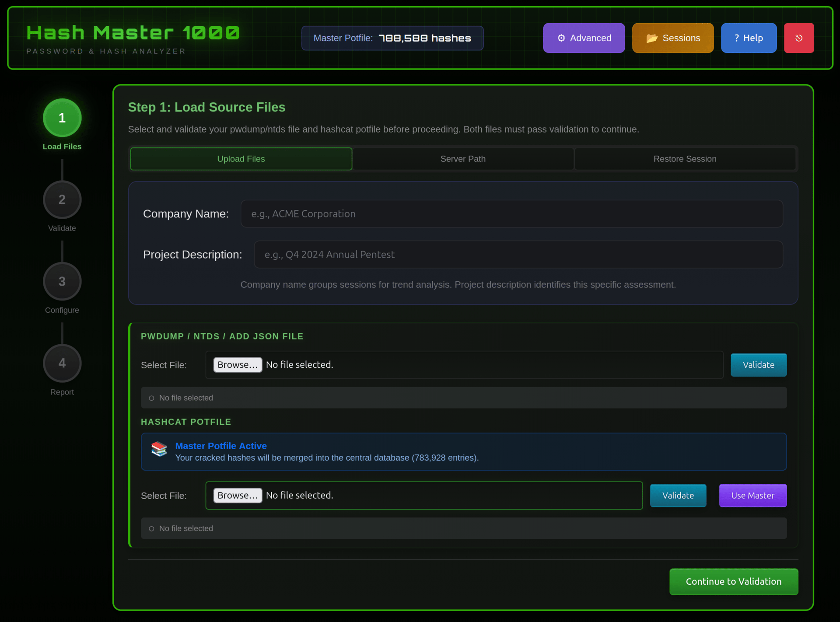Viewport: 840px width, 622px height.
Task: Open the Sessions folder button
Action: [x=672, y=38]
